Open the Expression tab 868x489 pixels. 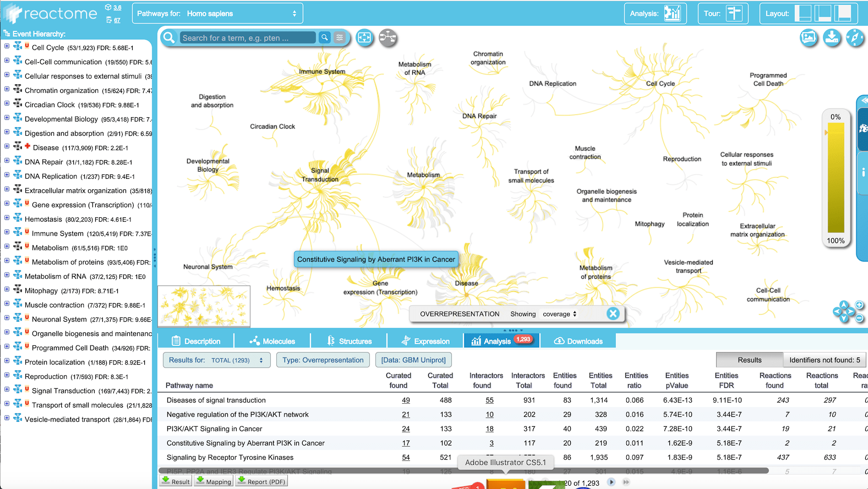[425, 341]
